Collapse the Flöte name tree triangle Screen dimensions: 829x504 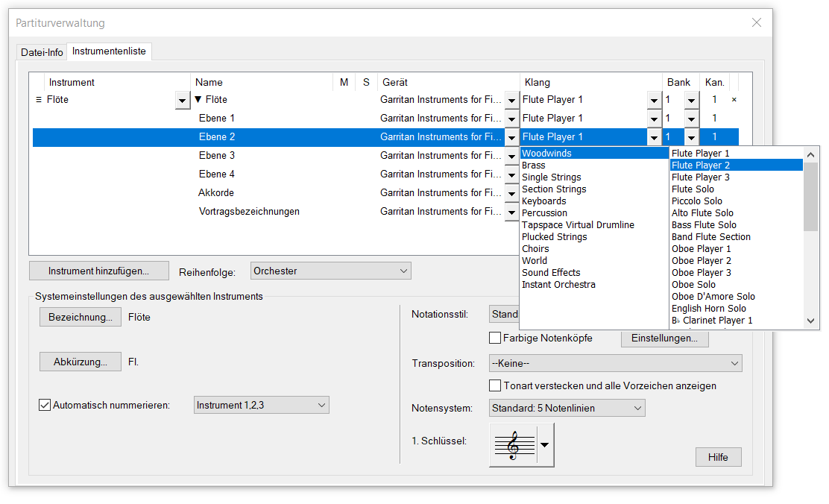pos(198,99)
